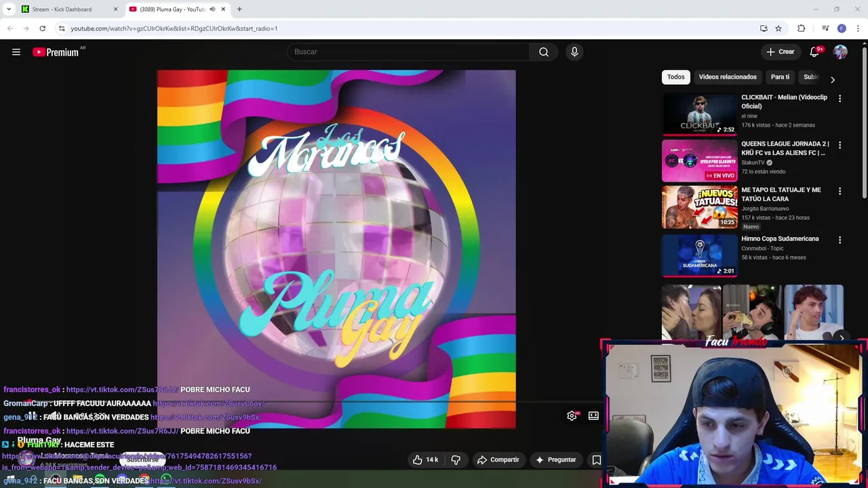Click the Compartir button
This screenshot has width=868, height=488.
(x=498, y=460)
